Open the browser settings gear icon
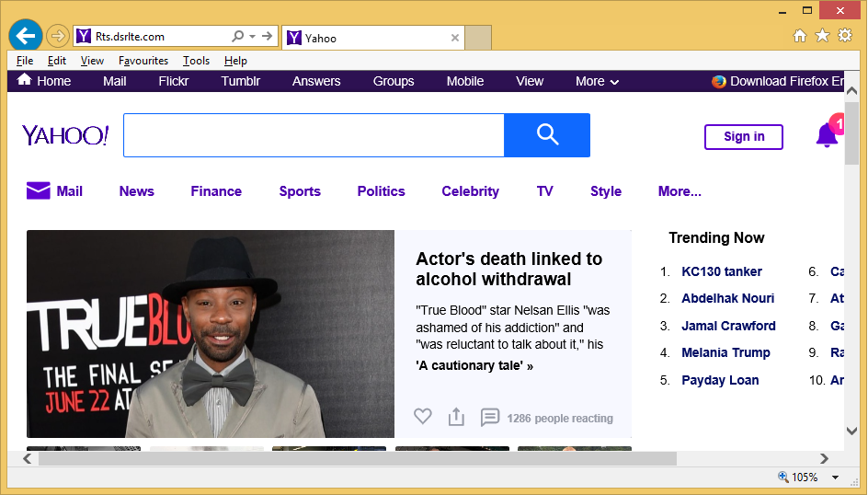Viewport: 868px width, 495px height. pos(844,35)
